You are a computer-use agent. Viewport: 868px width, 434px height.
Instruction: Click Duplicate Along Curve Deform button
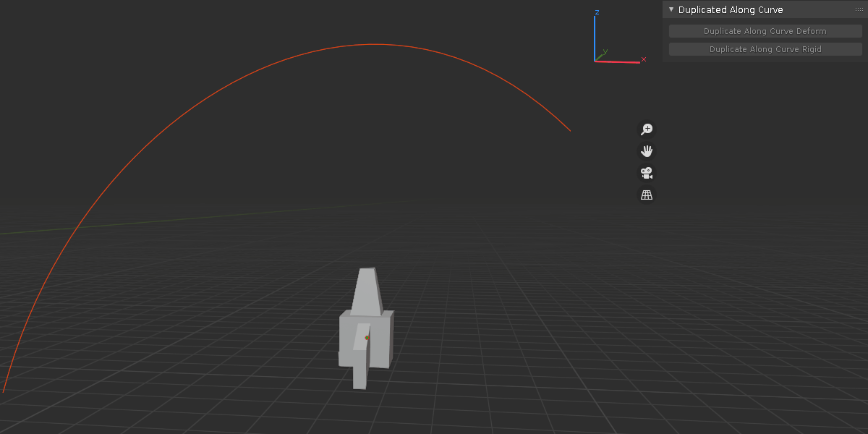[765, 31]
